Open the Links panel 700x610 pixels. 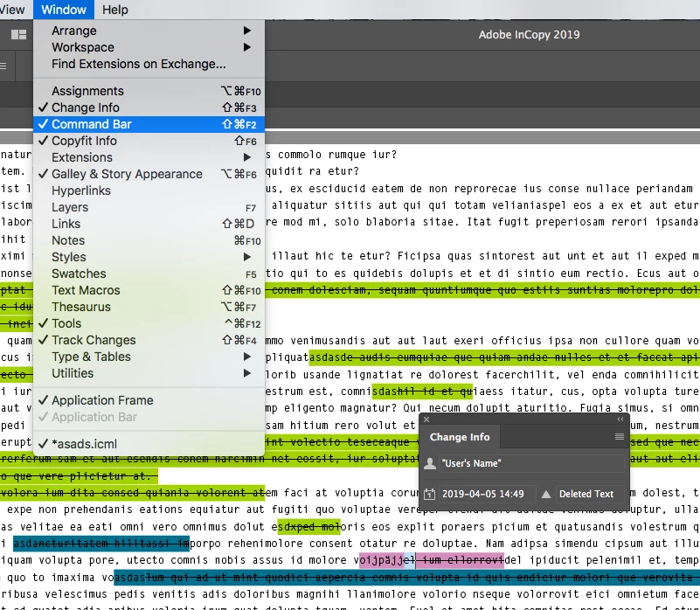[149, 224]
